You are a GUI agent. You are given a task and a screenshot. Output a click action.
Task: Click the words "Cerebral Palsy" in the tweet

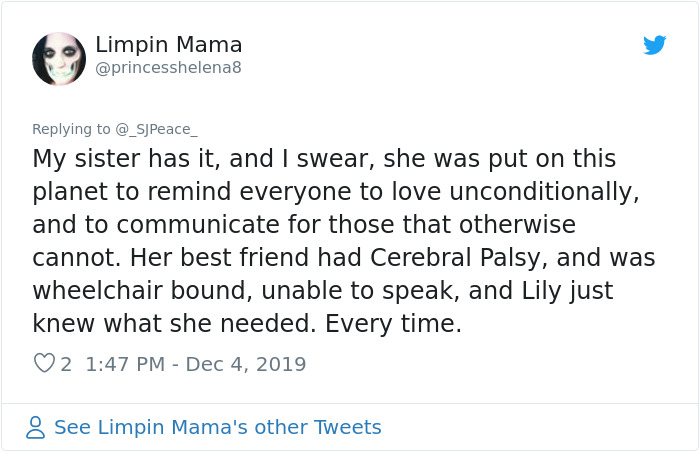(x=442, y=257)
